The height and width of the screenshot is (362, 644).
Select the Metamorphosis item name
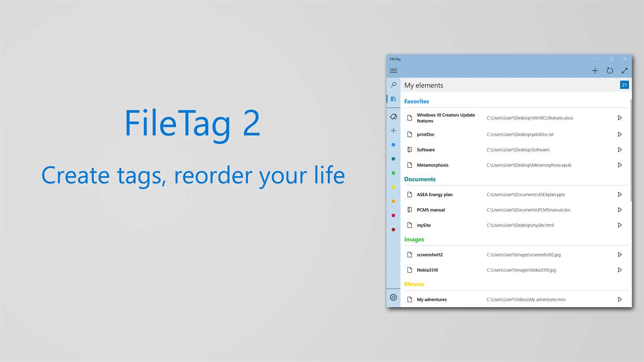[x=432, y=165]
